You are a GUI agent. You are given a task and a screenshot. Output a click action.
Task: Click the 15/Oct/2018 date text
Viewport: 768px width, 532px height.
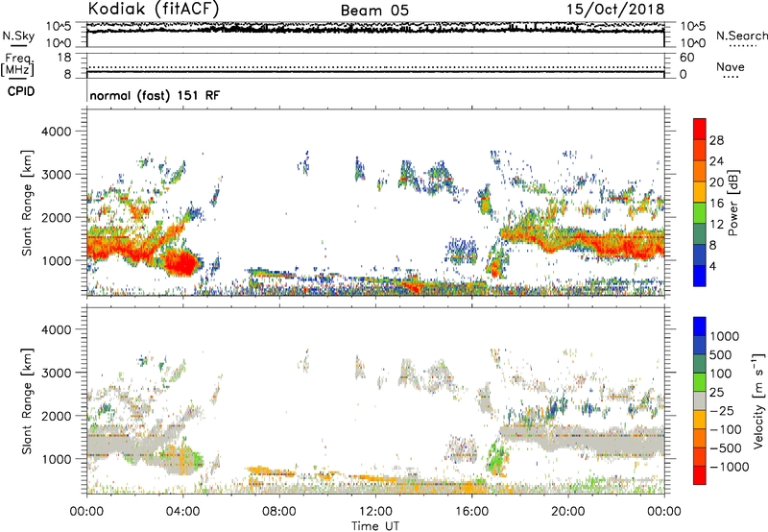(615, 10)
